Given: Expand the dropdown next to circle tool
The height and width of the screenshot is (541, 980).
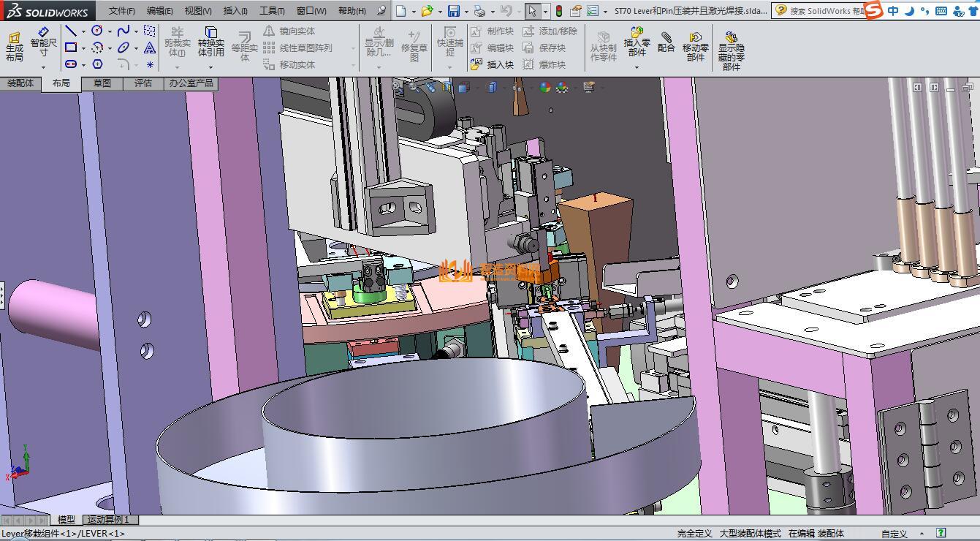Looking at the screenshot, I should click(110, 31).
